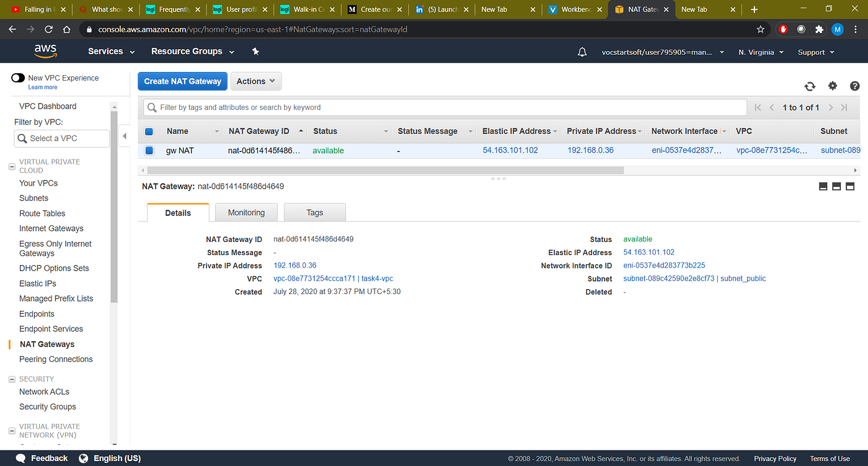Open the subnet_public link in details

743,279
